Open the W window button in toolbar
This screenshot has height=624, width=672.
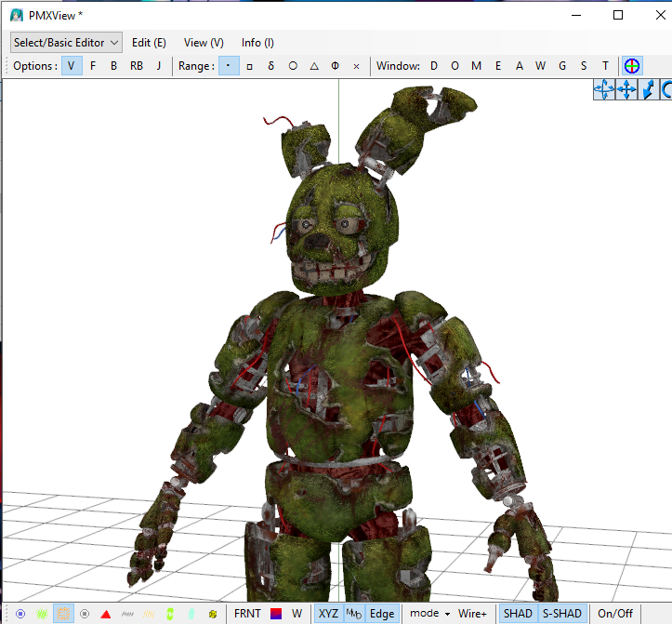point(540,66)
